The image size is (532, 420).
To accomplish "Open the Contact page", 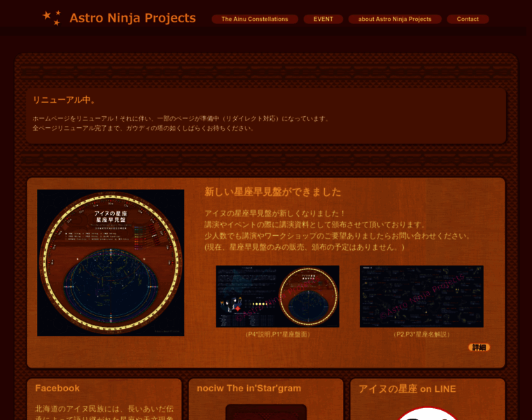I will [x=468, y=19].
